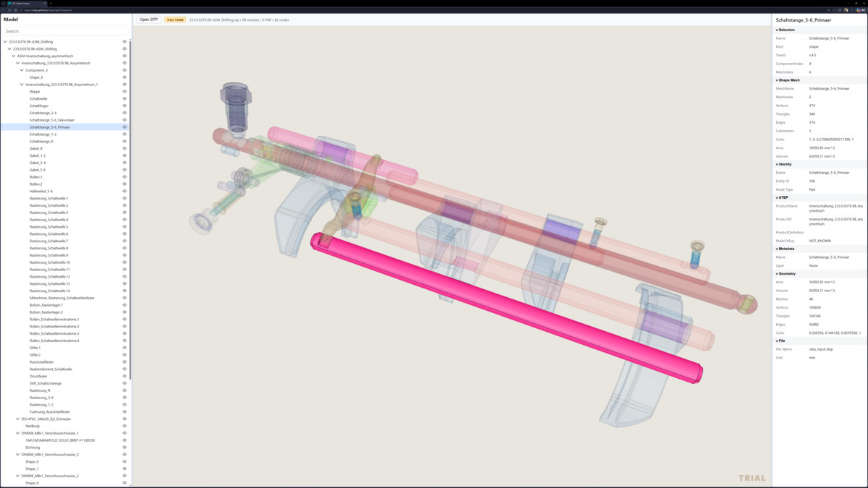Collapse the ASM-Innenschaltung_asymmetrisch tree node
The height and width of the screenshot is (488, 868).
click(14, 56)
